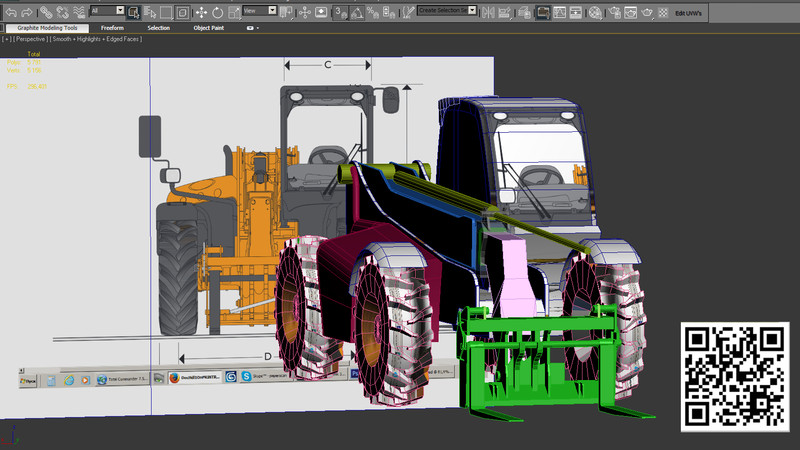Click the Undo arrow in the toolbar

tap(11, 12)
